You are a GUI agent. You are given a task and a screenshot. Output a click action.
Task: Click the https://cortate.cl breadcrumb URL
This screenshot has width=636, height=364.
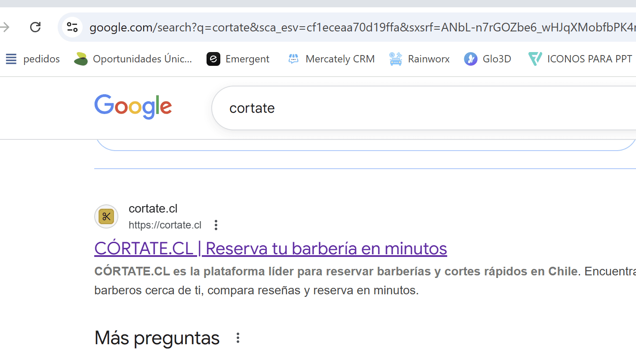pyautogui.click(x=165, y=225)
